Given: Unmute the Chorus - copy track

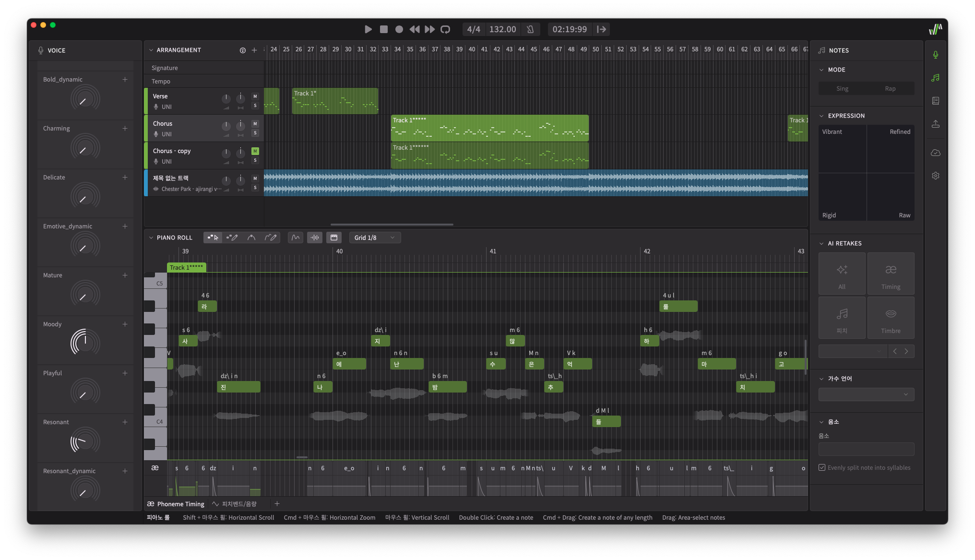Looking at the screenshot, I should point(255,151).
